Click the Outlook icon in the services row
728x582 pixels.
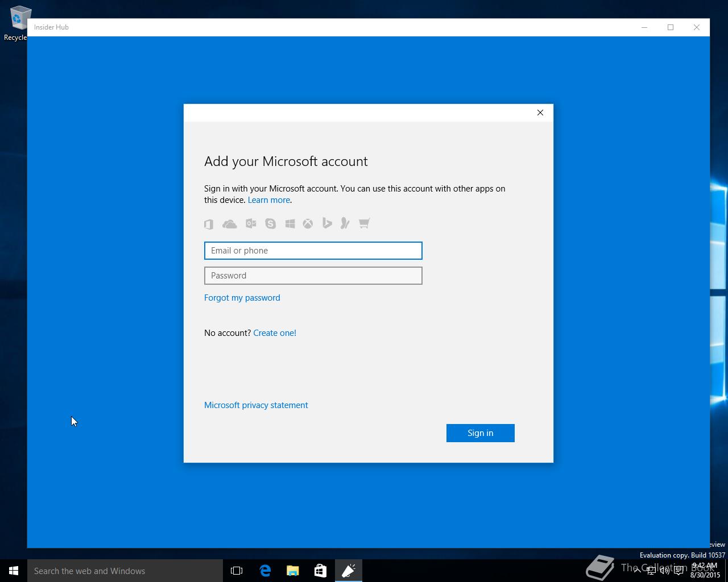[251, 223]
